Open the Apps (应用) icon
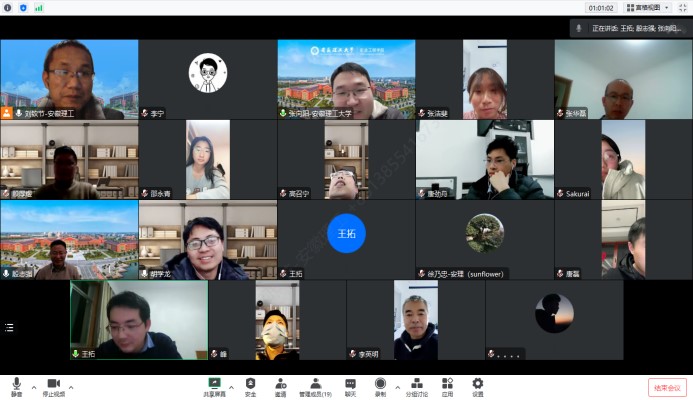 [448, 385]
